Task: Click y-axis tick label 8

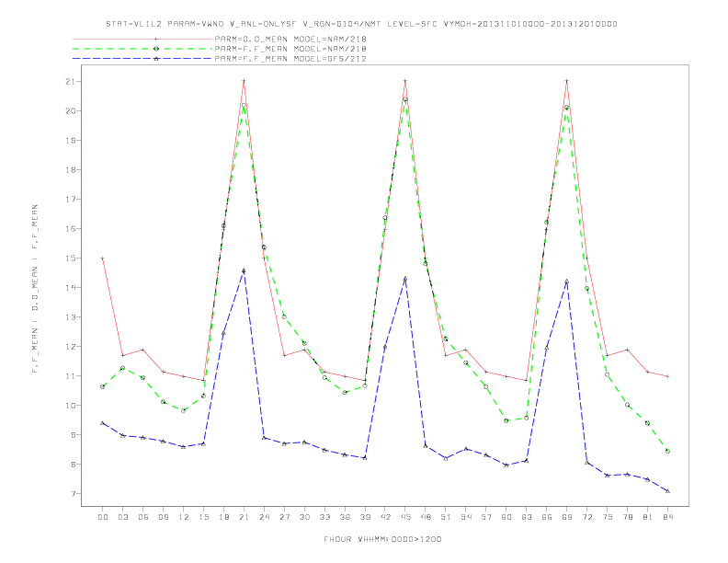Action: (x=74, y=465)
